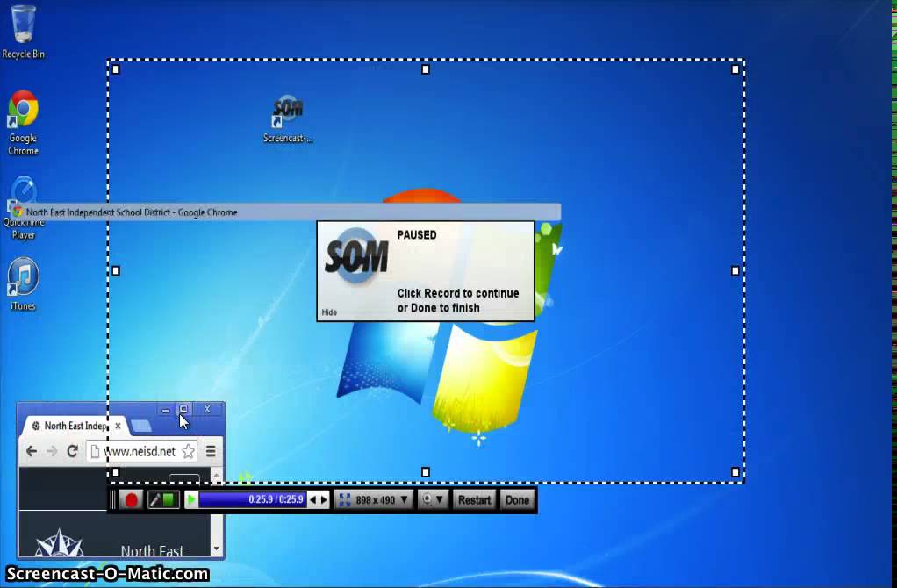This screenshot has height=588, width=897.
Task: Open the 898 x 490 size dropdown
Action: pyautogui.click(x=374, y=500)
